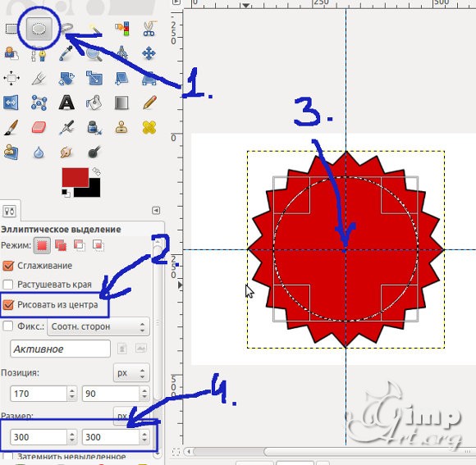The width and height of the screenshot is (476, 465).
Task: Choose the replace selection mode button
Action: tap(42, 245)
